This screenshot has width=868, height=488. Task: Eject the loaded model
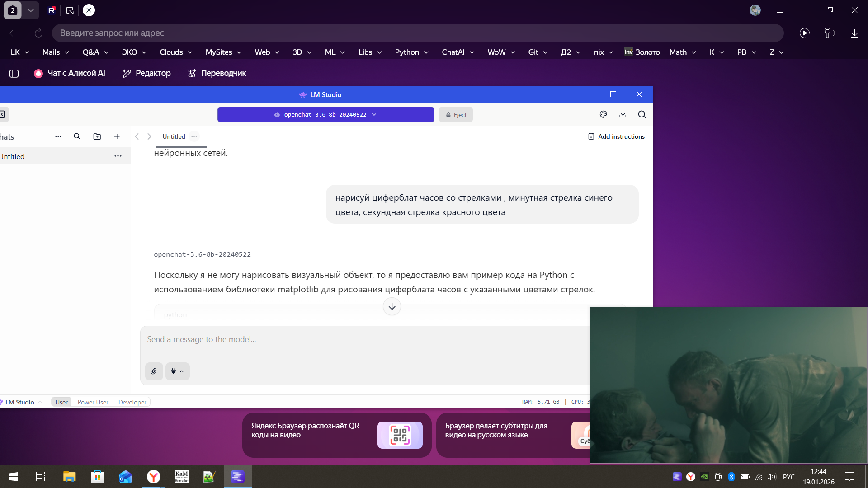[x=456, y=115]
